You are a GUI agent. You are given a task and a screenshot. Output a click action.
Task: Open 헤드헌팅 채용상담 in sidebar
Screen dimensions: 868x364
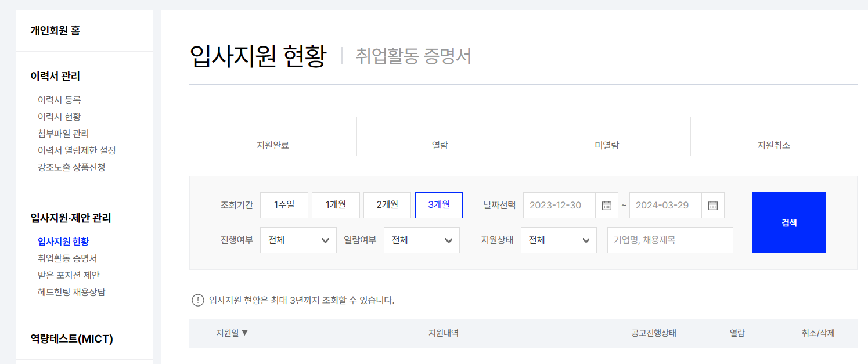71,292
